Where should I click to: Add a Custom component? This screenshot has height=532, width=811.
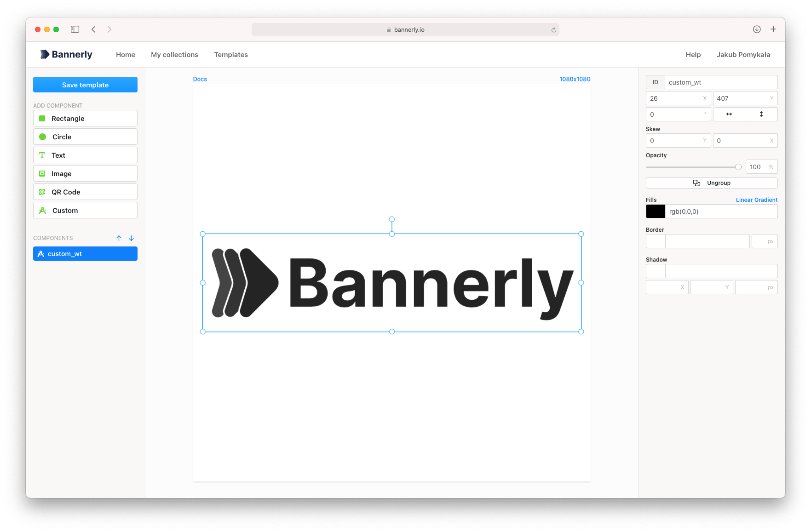[85, 210]
